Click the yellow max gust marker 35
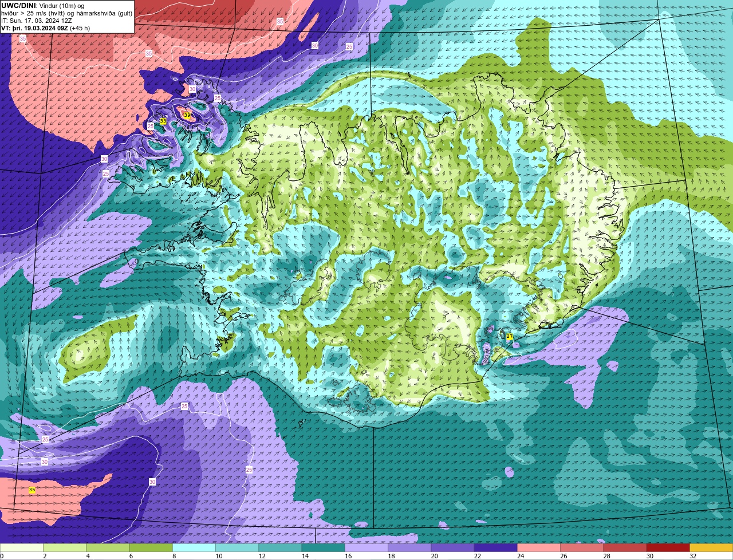Image resolution: width=733 pixels, height=560 pixels. [32, 490]
